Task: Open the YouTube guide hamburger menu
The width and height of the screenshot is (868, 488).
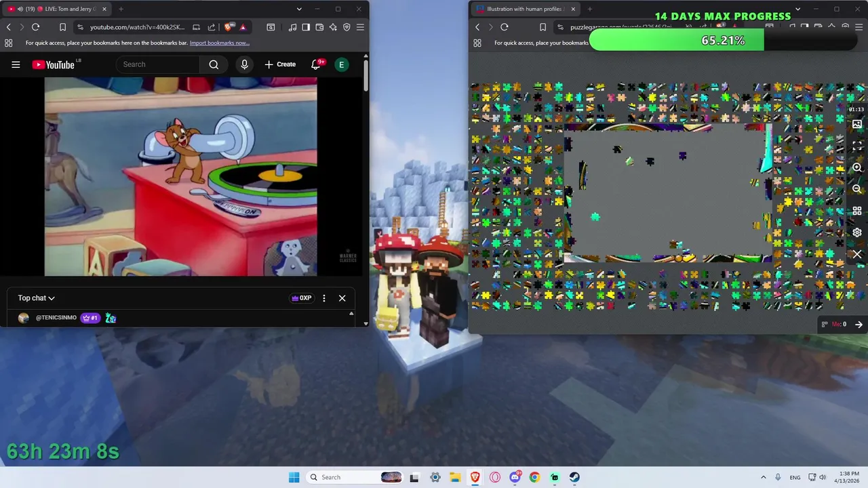Action: [16, 64]
